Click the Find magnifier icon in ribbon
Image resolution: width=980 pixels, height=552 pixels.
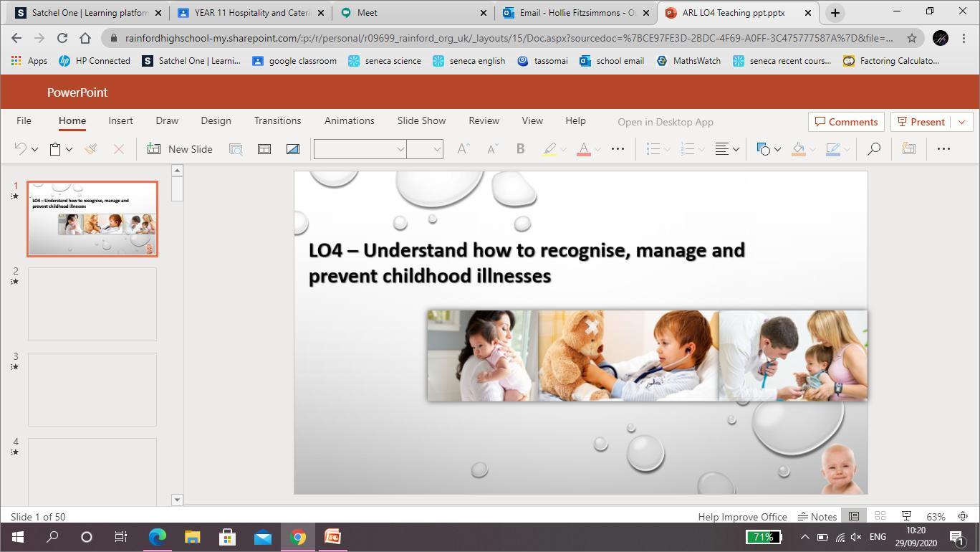pos(873,149)
